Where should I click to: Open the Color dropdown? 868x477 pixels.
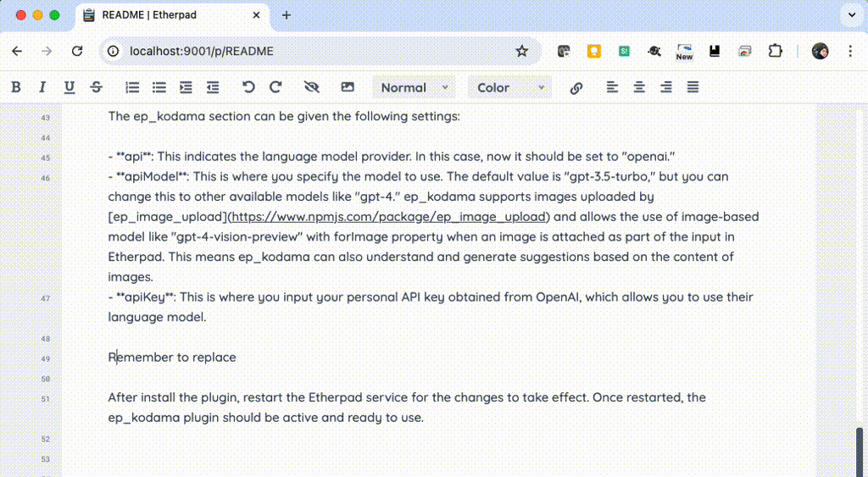(x=509, y=87)
